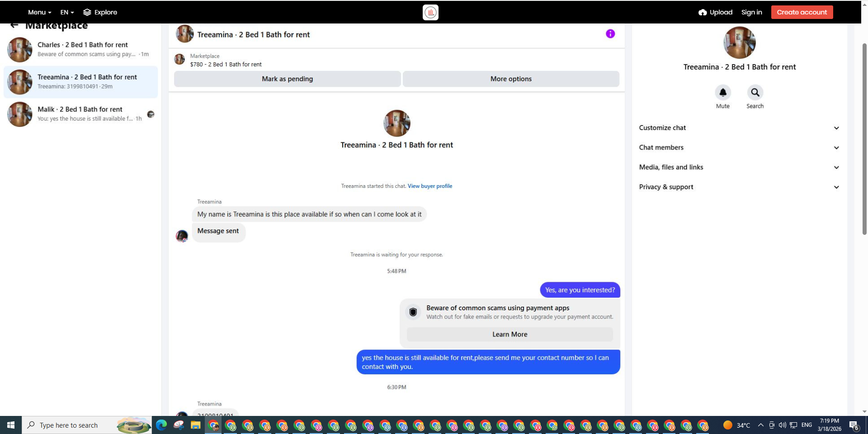The height and width of the screenshot is (434, 868).
Task: Click Learn More on the scam warning
Action: coord(510,335)
